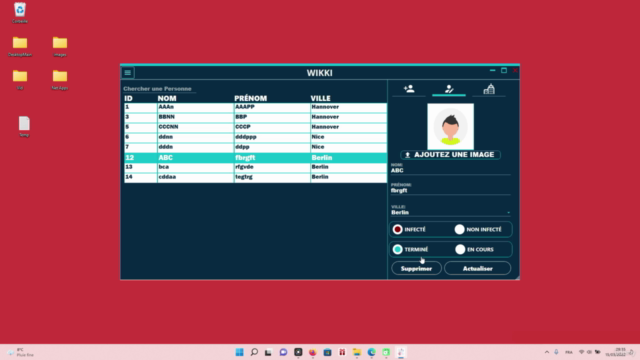This screenshot has width=640, height=360.
Task: Click the prénom cell AAAPP
Action: 272,107
